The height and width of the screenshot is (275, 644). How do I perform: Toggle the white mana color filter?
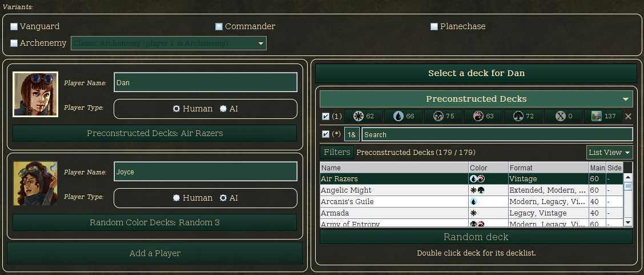pyautogui.click(x=363, y=116)
